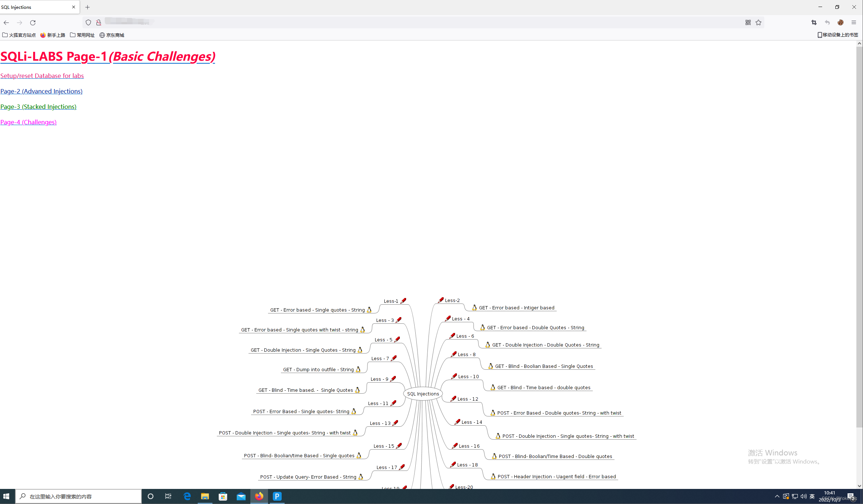The image size is (863, 504).
Task: Open Page-3 (Stacked Injections) link
Action: click(38, 107)
